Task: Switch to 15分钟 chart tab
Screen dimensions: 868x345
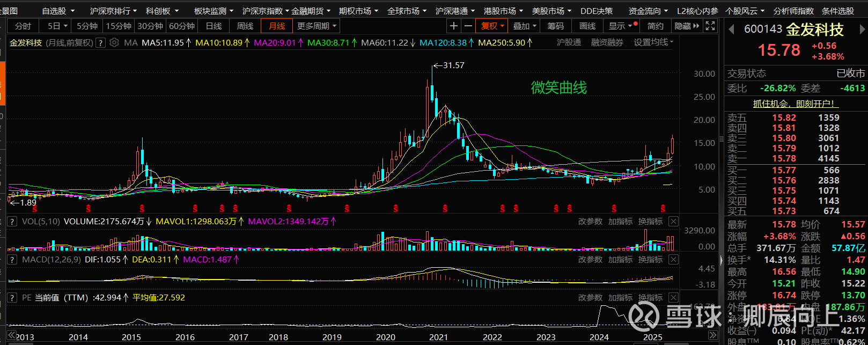Action: click(x=119, y=26)
